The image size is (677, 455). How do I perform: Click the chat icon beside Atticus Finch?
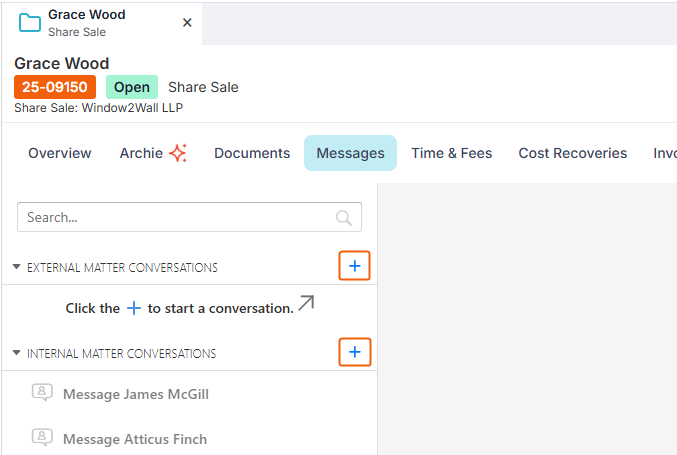point(42,438)
